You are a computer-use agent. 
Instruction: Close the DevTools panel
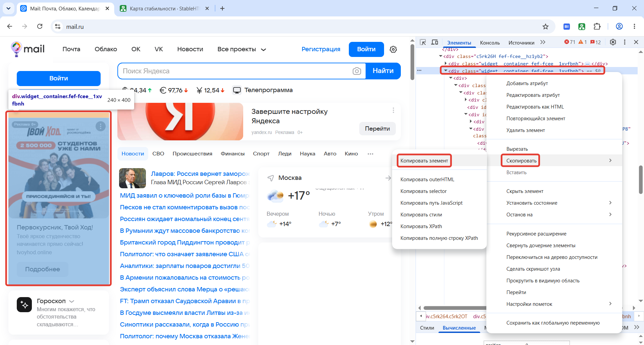pyautogui.click(x=636, y=42)
